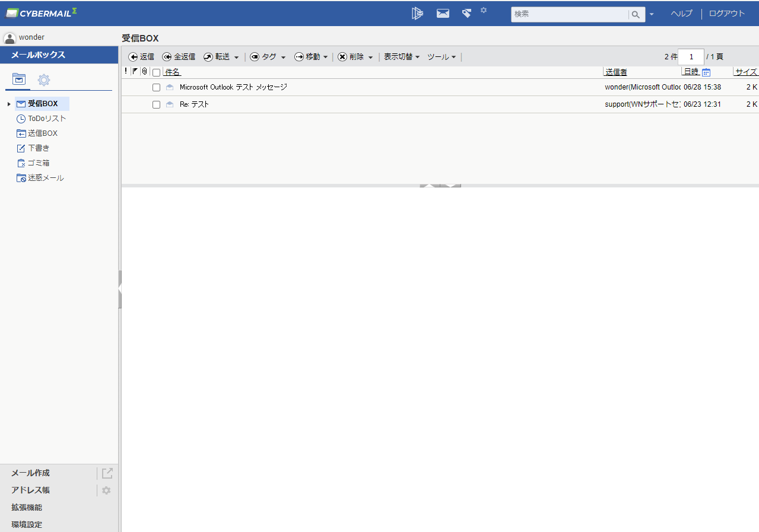Open the Re: テスト email

pyautogui.click(x=194, y=104)
